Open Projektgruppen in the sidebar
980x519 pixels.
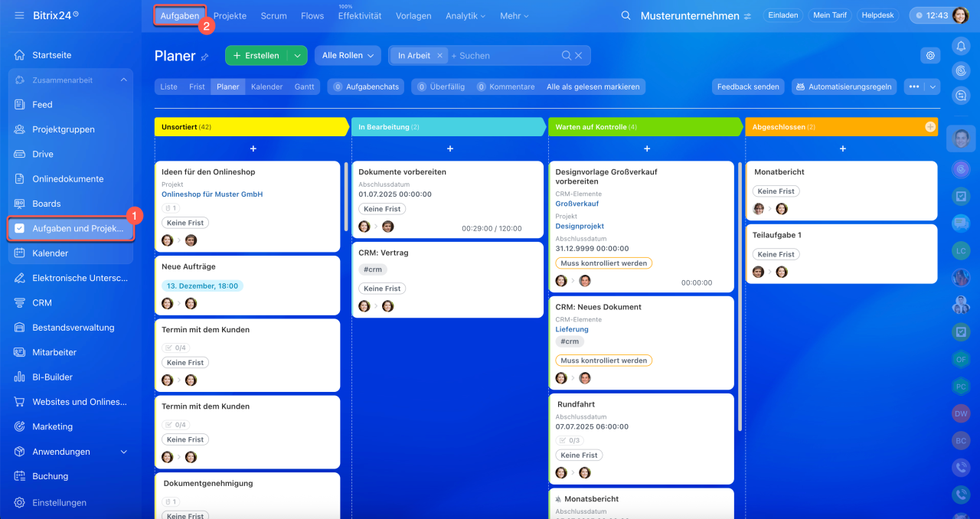pos(70,129)
